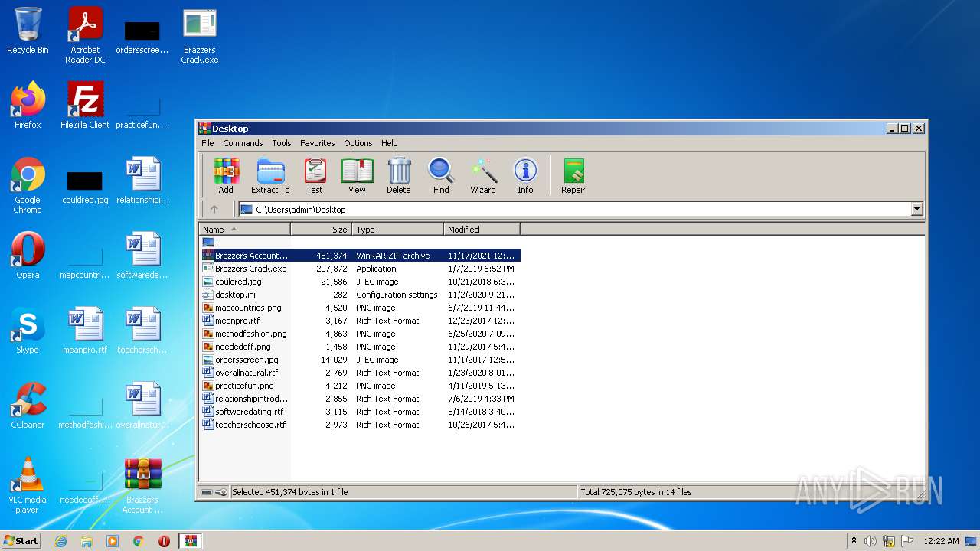Click the Repair toolbar icon
The width and height of the screenshot is (980, 551).
[x=573, y=176]
